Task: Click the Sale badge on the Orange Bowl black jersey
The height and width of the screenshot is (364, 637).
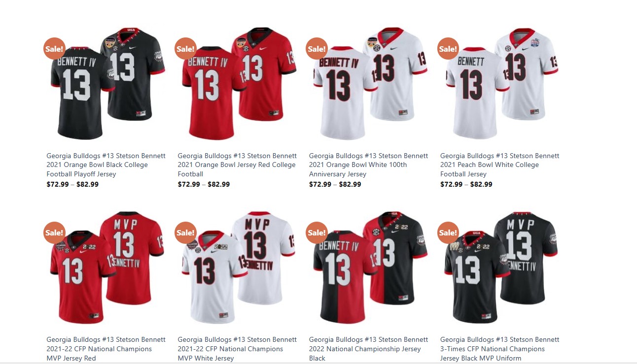Action: (x=54, y=49)
